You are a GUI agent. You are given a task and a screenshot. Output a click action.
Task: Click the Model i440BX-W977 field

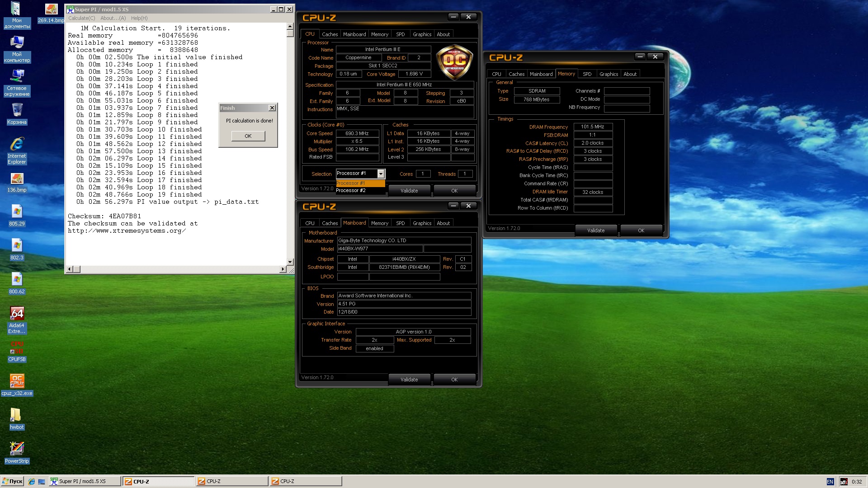pos(380,249)
